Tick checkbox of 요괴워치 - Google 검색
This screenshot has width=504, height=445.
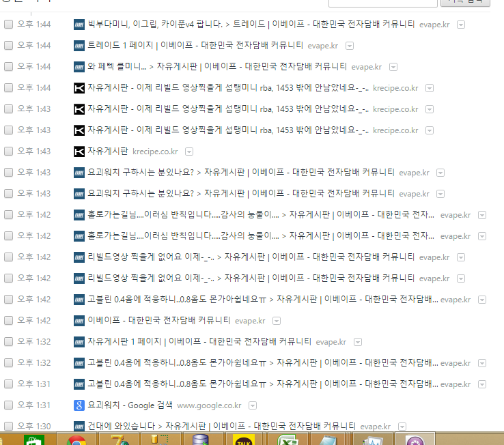tap(8, 405)
